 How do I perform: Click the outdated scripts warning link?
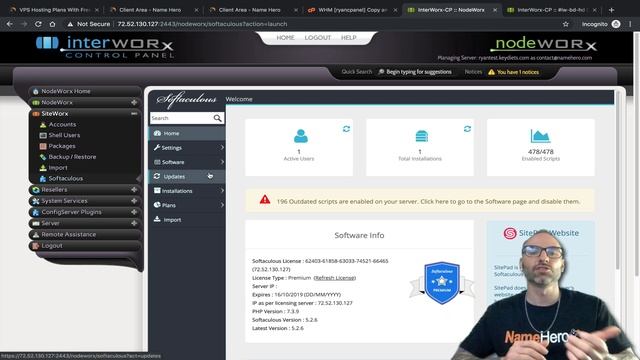pyautogui.click(x=428, y=202)
